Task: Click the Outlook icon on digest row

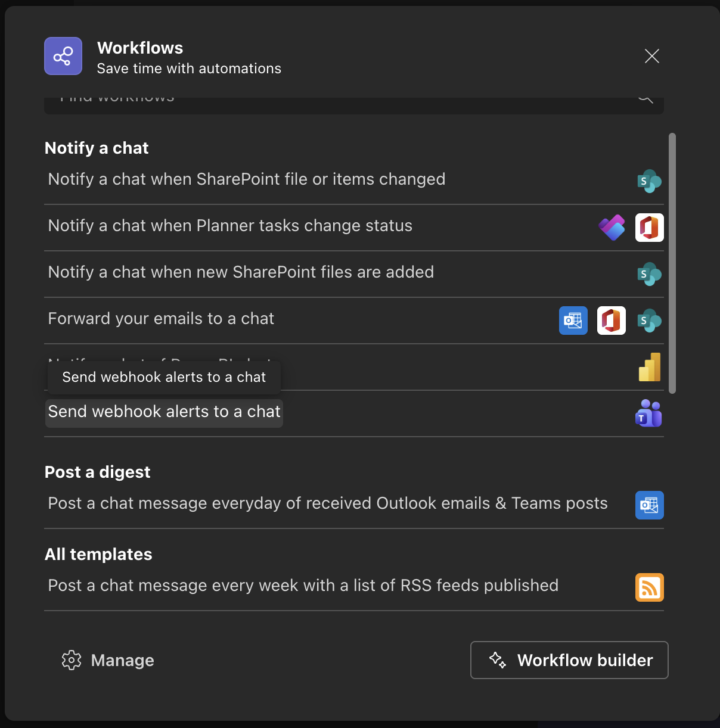Action: coord(649,505)
